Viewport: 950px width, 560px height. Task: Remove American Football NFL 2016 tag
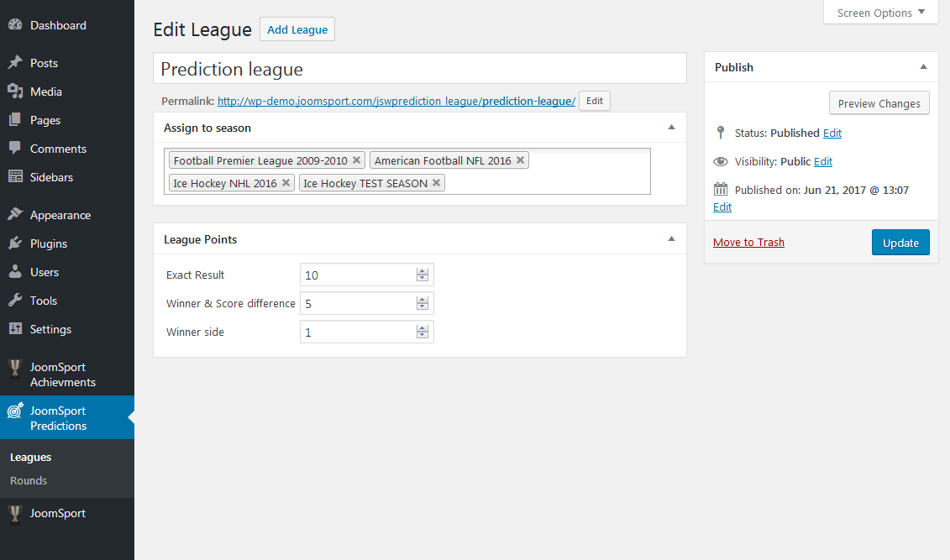point(520,160)
